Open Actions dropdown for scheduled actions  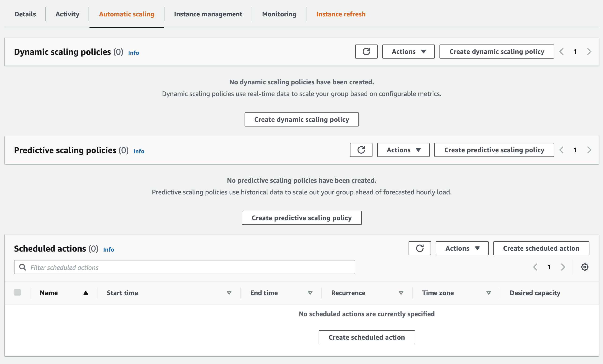point(462,248)
